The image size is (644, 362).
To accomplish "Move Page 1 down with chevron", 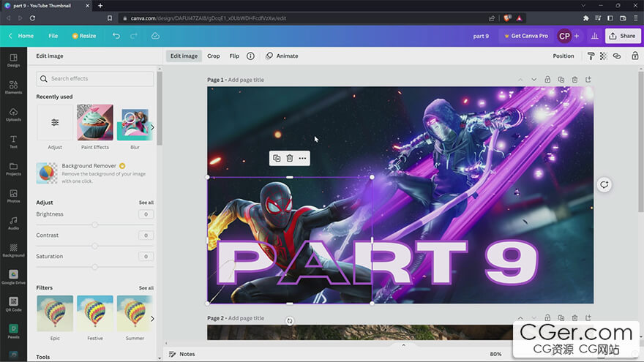I will tap(534, 80).
